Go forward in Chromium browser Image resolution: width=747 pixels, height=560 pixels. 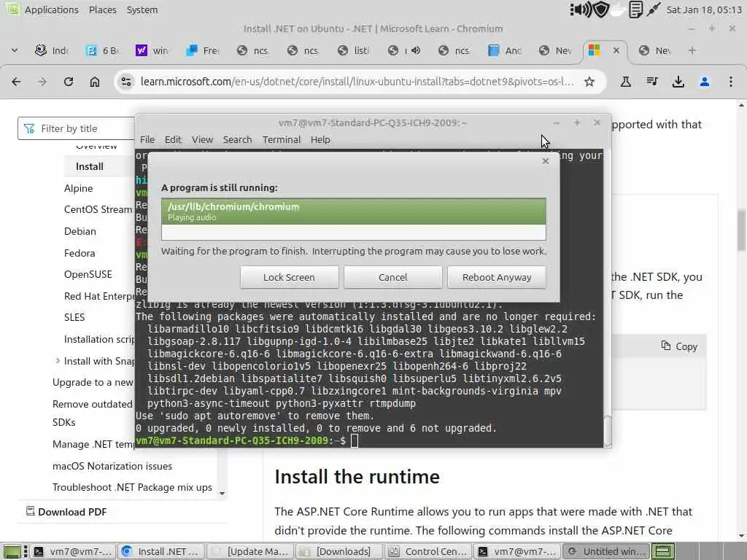tap(42, 82)
